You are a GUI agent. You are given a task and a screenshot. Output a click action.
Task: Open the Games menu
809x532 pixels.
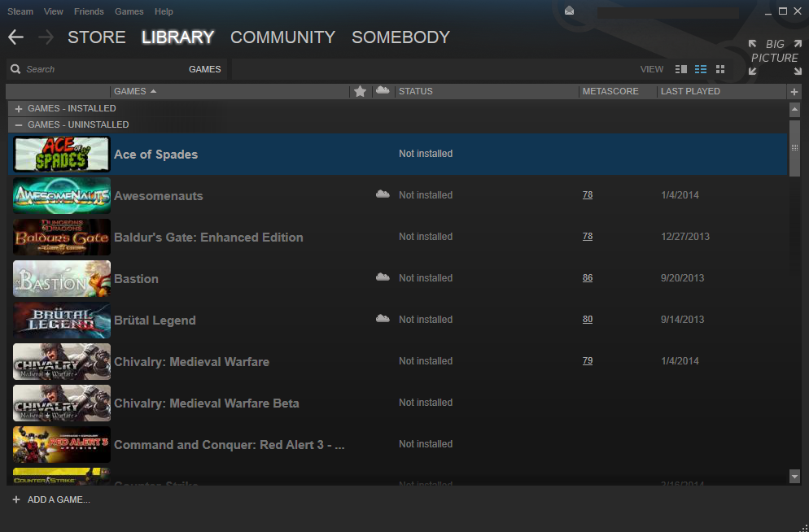point(129,11)
